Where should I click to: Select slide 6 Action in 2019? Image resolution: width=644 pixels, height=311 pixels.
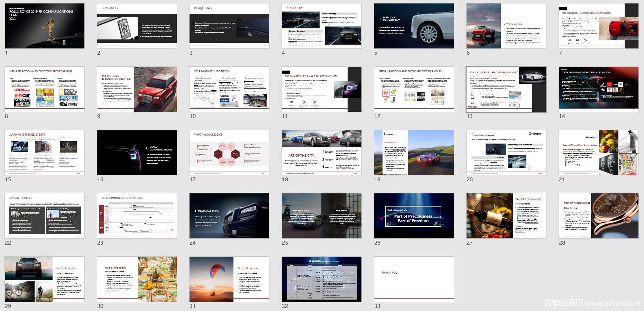506,26
